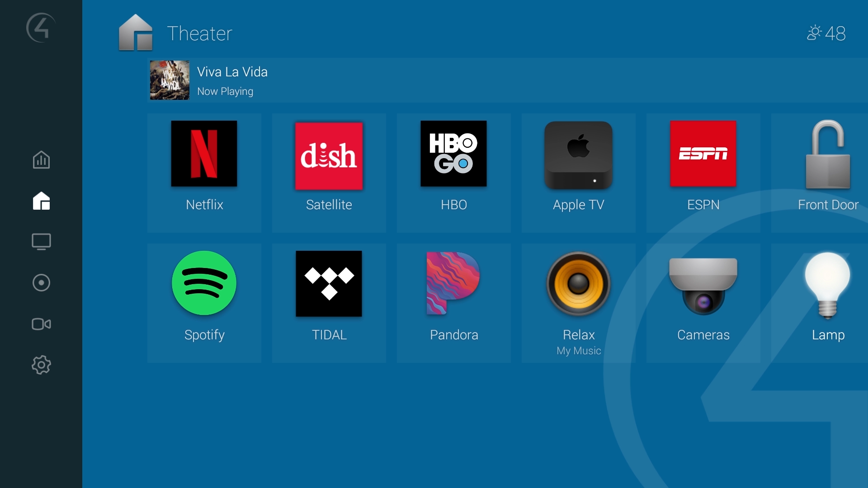Open video camera recordings panel
The image size is (868, 488).
[x=41, y=324]
